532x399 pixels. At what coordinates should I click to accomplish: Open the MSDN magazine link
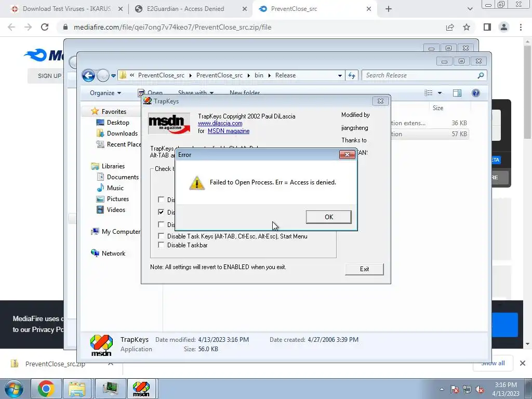[x=229, y=131]
